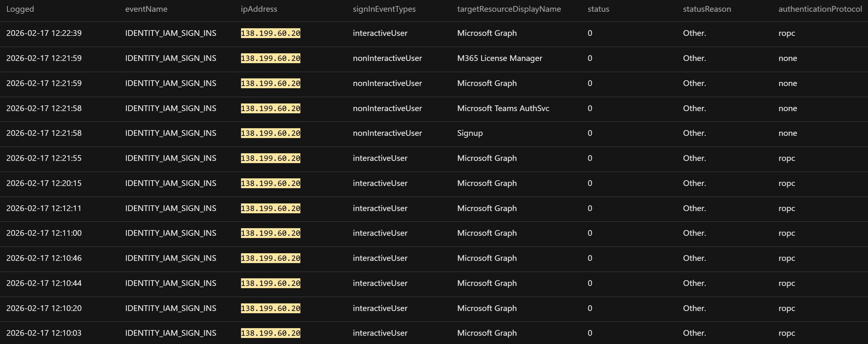Click timestamp 2026-02-17 12:12:11
868x344 pixels.
[x=44, y=208]
